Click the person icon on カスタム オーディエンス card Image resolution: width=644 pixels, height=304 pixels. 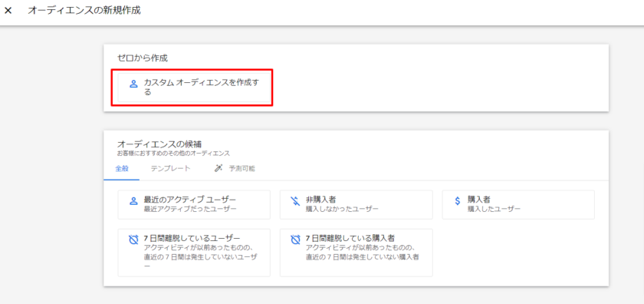[x=133, y=84]
